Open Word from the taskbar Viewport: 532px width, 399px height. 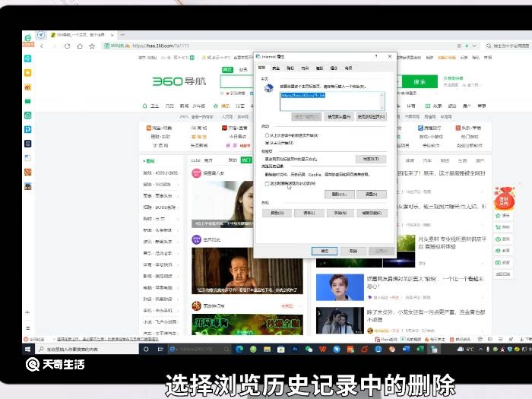point(406,349)
